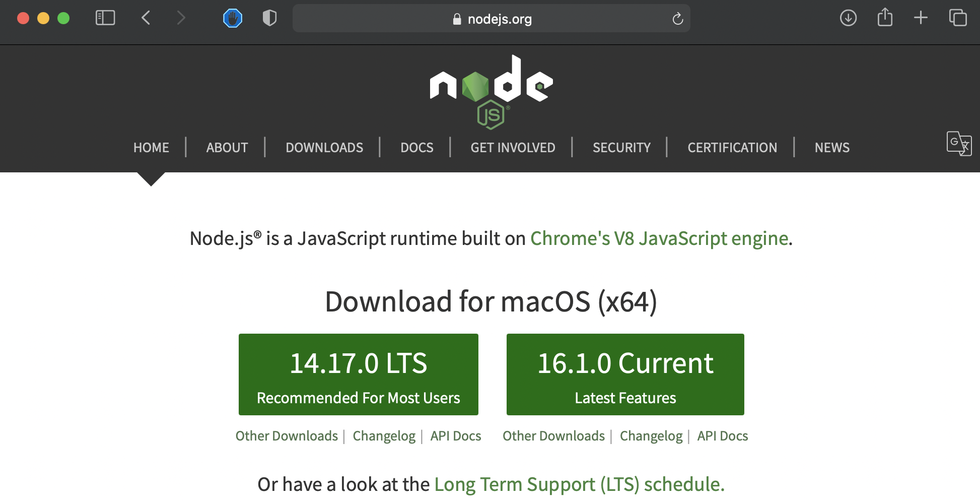980x502 pixels.
Task: Open Long Term Support (LTS) schedule link
Action: pyautogui.click(x=579, y=484)
